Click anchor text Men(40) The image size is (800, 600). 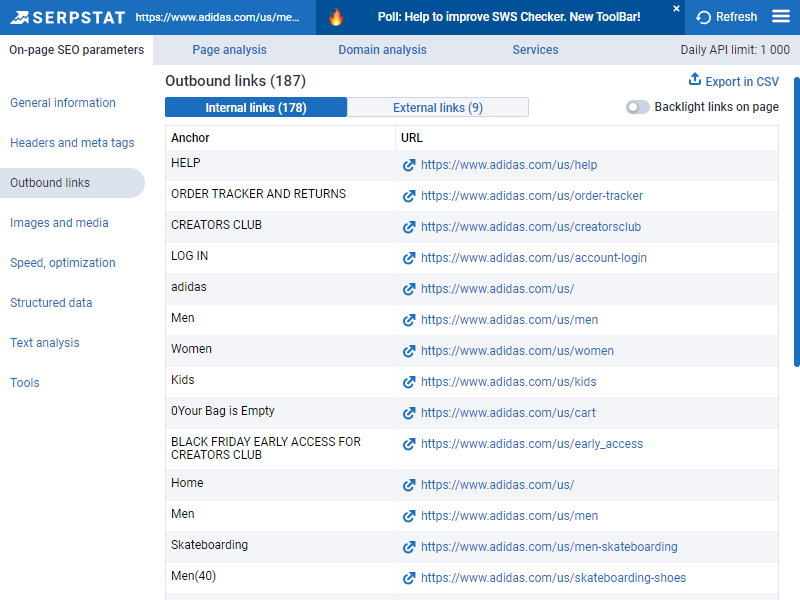point(193,576)
